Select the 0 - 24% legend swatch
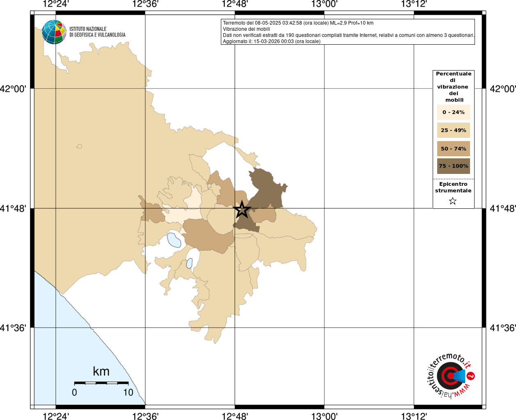 coord(453,112)
